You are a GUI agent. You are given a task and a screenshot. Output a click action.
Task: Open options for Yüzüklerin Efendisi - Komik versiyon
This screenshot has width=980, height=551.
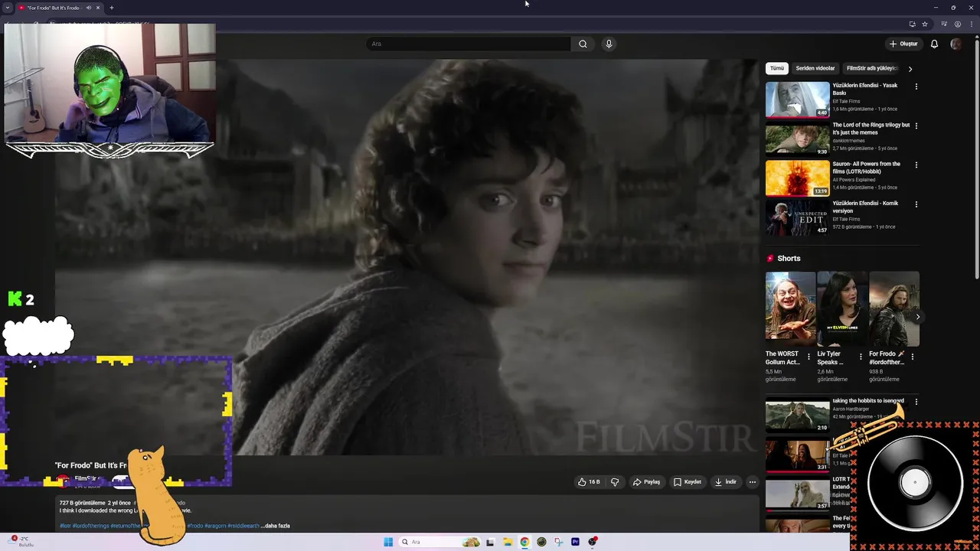tap(916, 204)
